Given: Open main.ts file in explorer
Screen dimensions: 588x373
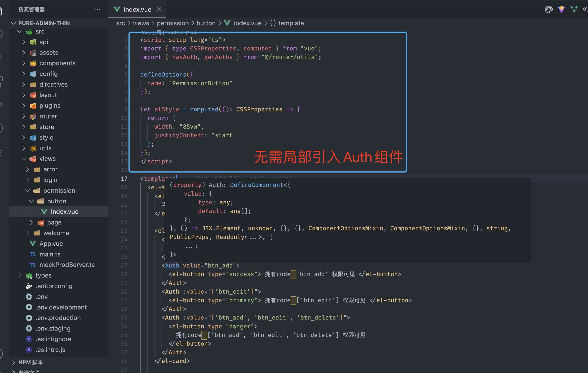Looking at the screenshot, I should [50, 254].
